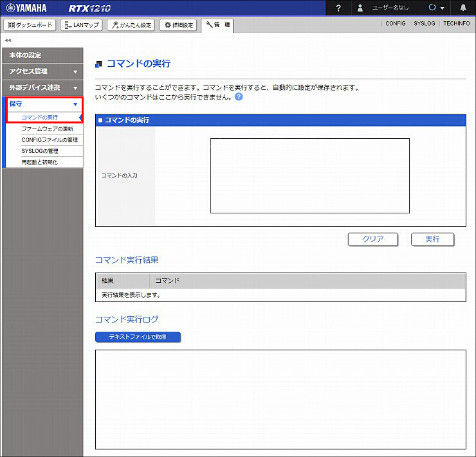Open 再起動と初期化 page

click(39, 162)
